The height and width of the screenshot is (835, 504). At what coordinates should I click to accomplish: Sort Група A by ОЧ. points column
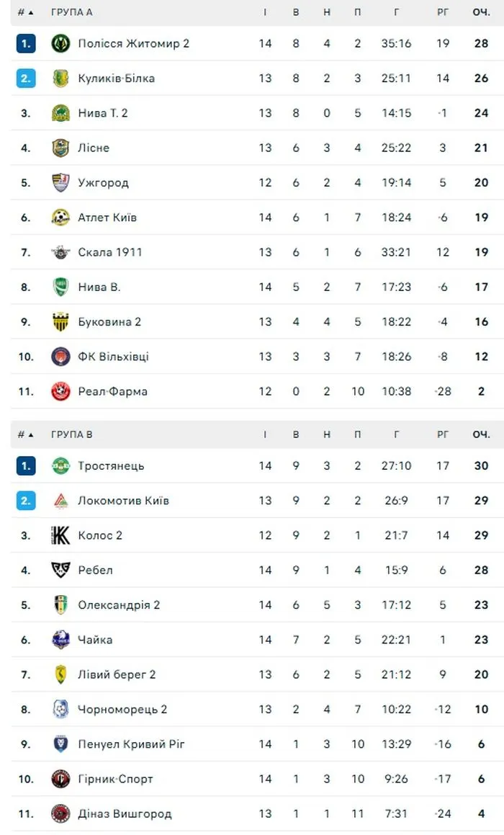pyautogui.click(x=481, y=12)
